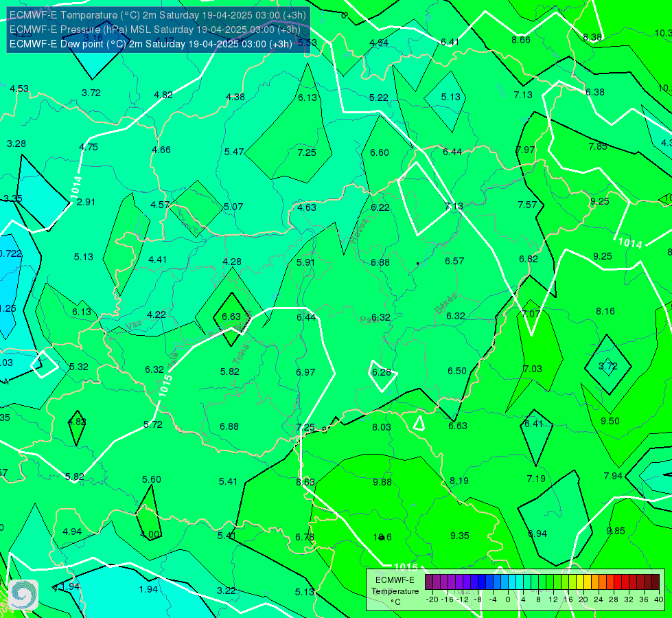Click the 8.38 temperature value
The image size is (672, 618).
[x=592, y=37]
